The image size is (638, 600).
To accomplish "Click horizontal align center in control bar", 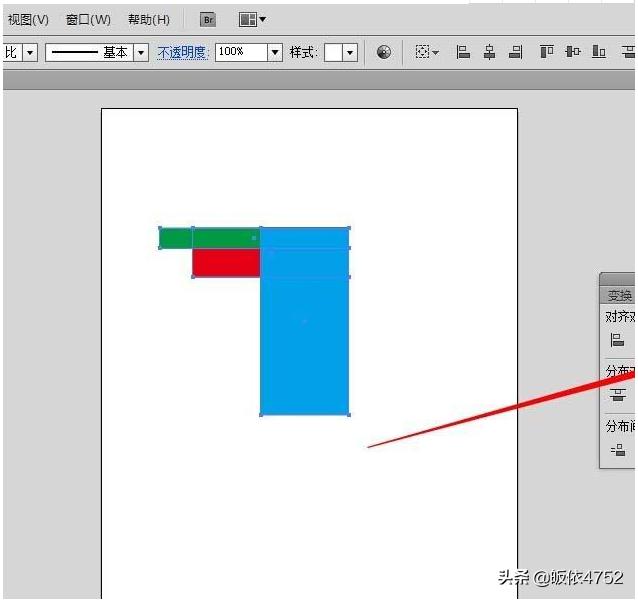I will [x=489, y=52].
